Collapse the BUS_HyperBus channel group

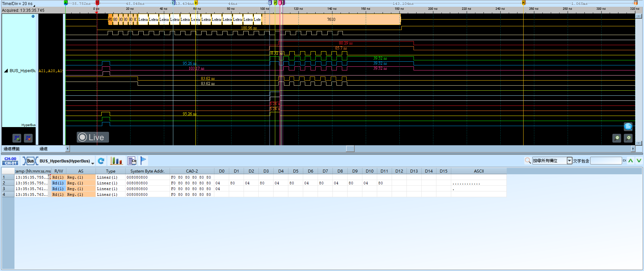6,71
